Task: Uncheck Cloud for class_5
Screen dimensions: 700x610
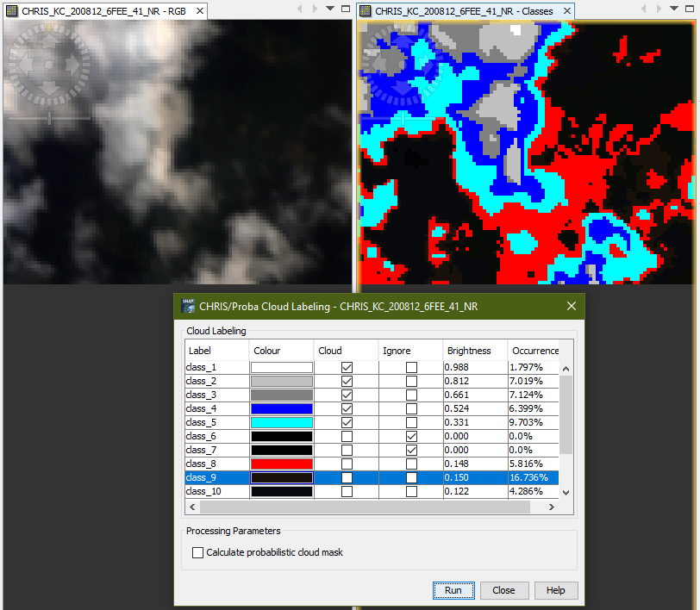Action: (x=347, y=422)
